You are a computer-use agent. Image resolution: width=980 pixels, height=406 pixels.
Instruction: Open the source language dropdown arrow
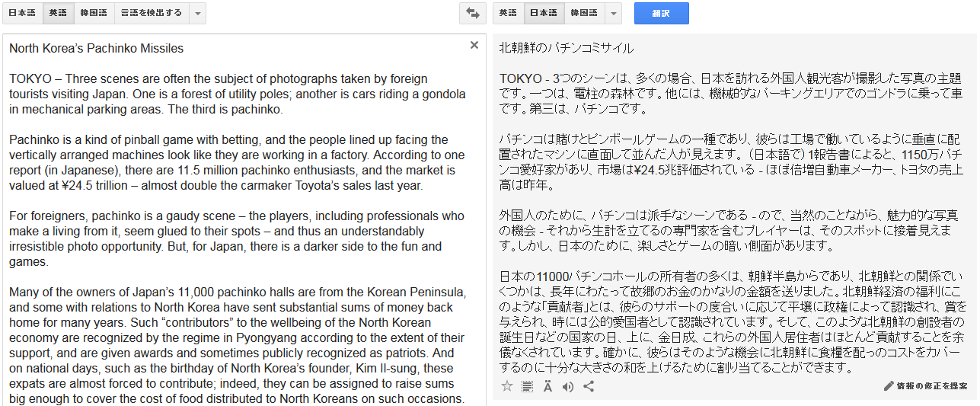tap(197, 13)
